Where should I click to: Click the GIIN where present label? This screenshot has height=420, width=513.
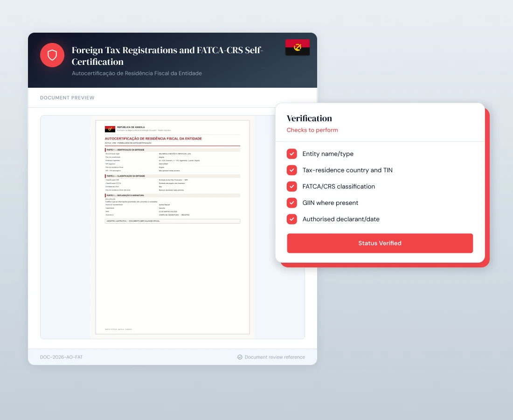[330, 203]
